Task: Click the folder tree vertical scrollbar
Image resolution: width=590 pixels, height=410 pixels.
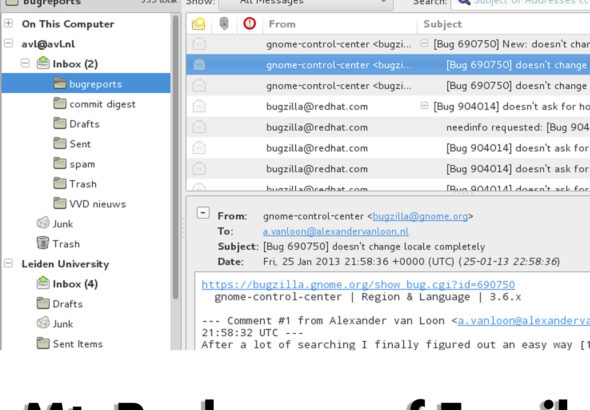Action: click(175, 158)
